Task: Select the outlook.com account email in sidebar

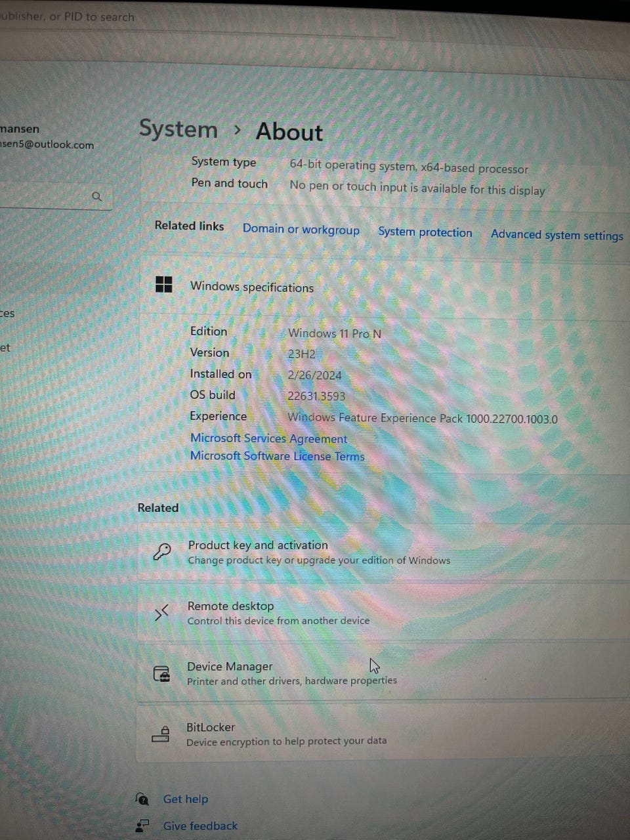Action: [x=47, y=144]
